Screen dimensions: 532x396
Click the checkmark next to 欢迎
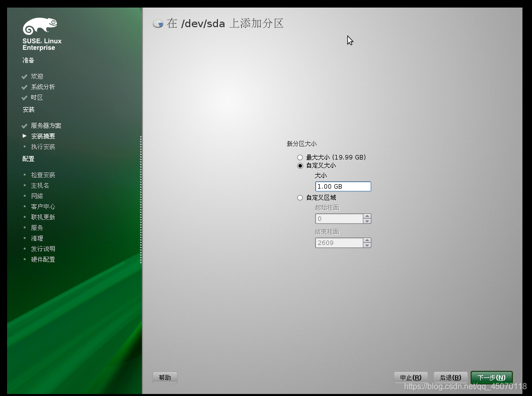tap(24, 76)
